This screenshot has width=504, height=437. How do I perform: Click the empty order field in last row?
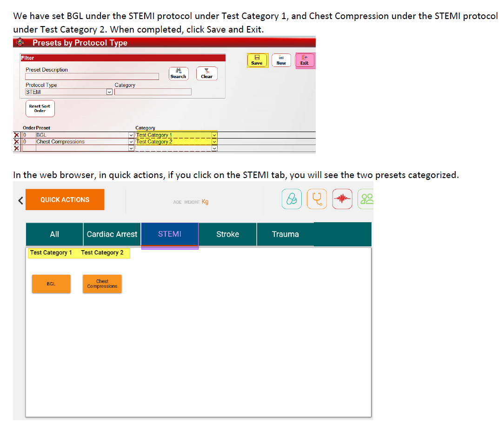click(x=29, y=148)
